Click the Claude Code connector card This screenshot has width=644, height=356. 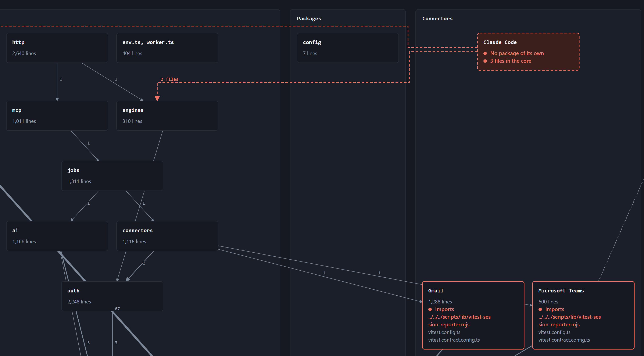pyautogui.click(x=528, y=52)
